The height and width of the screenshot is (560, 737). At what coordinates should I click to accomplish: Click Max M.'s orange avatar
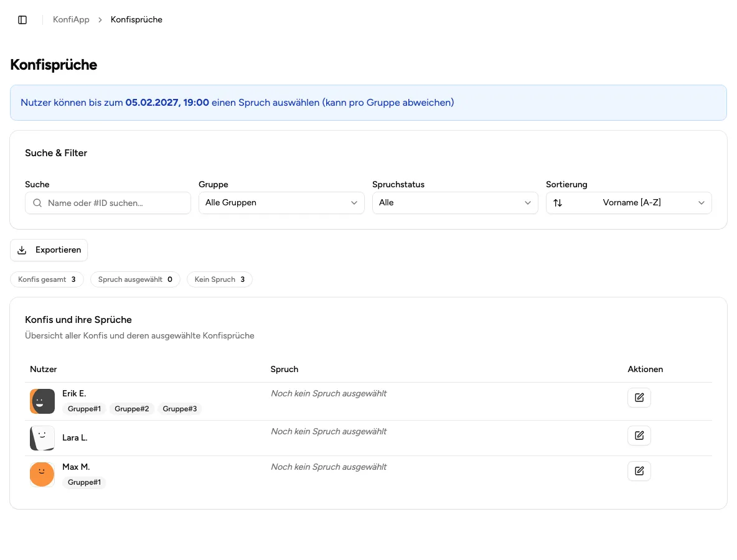(x=42, y=475)
